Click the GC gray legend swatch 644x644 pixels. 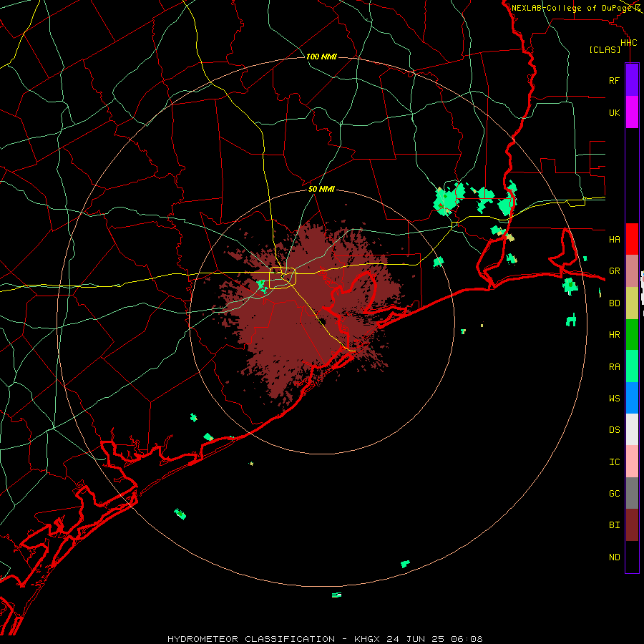coord(632,493)
